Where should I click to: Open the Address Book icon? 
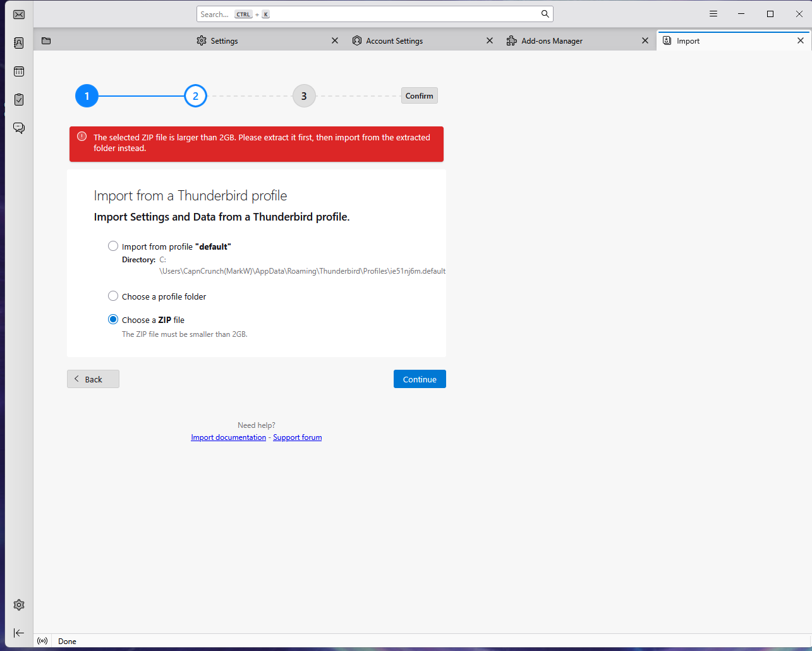coord(19,43)
